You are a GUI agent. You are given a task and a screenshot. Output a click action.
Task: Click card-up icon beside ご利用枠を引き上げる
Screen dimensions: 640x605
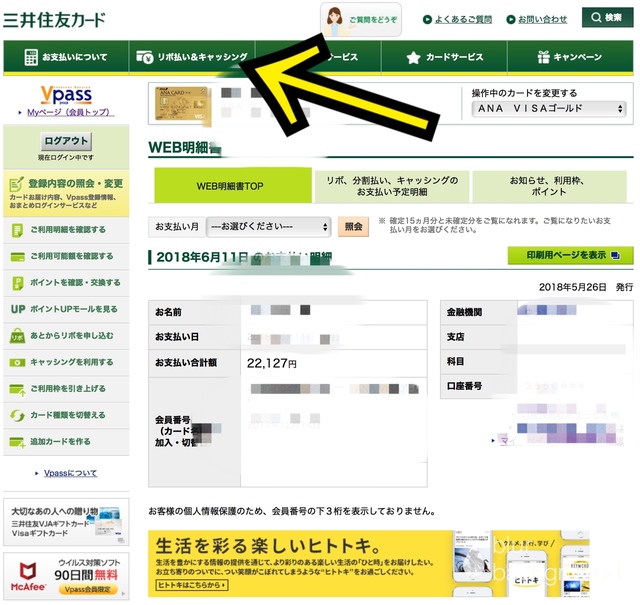click(x=18, y=389)
